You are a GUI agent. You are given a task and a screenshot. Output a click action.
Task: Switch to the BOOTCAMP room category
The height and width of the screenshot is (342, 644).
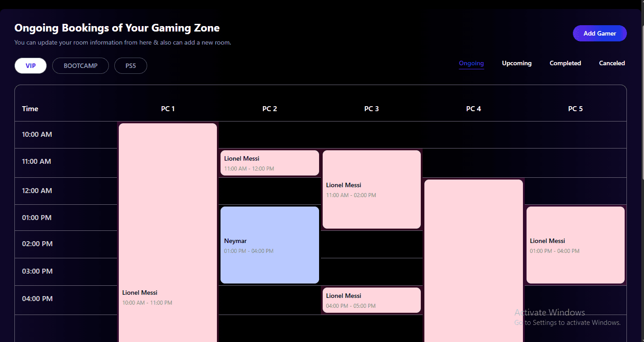click(80, 66)
